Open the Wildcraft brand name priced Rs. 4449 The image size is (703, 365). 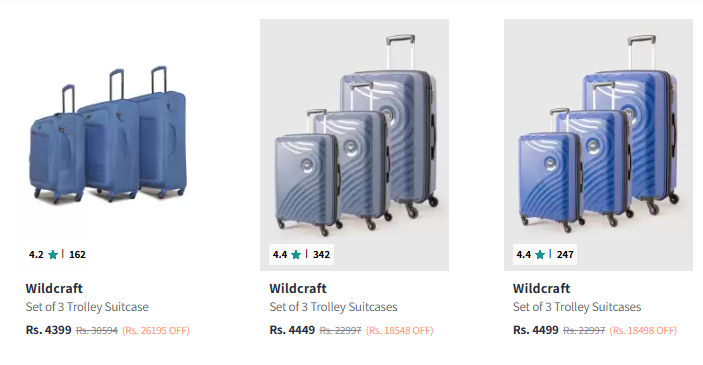[298, 288]
